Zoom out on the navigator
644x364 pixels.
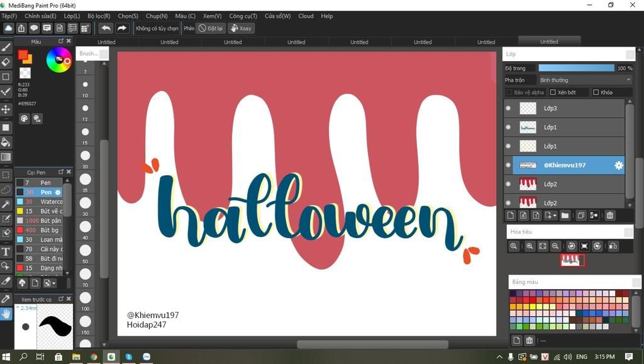555,246
